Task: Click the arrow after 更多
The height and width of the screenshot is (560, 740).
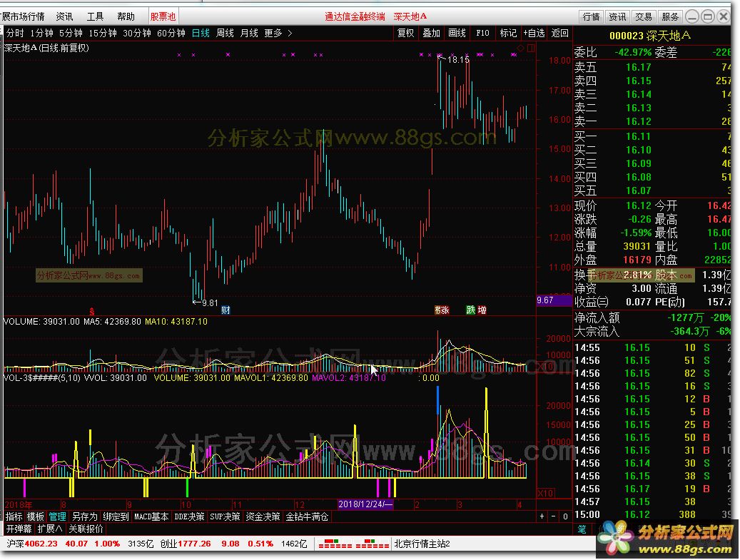Action: point(290,33)
